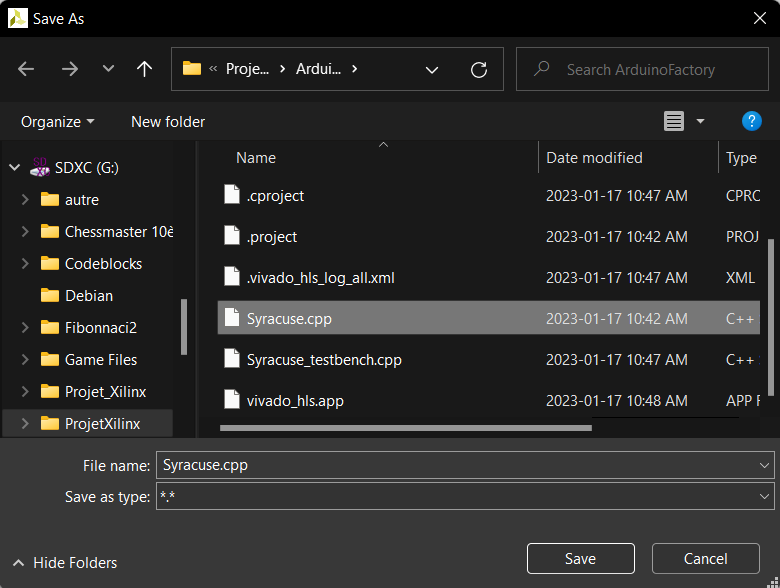Expand the address bar path dropdown

point(432,69)
